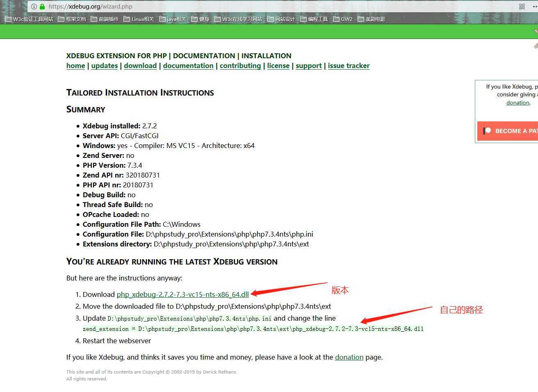Open the Linux相关 bookmark folder

click(x=139, y=19)
